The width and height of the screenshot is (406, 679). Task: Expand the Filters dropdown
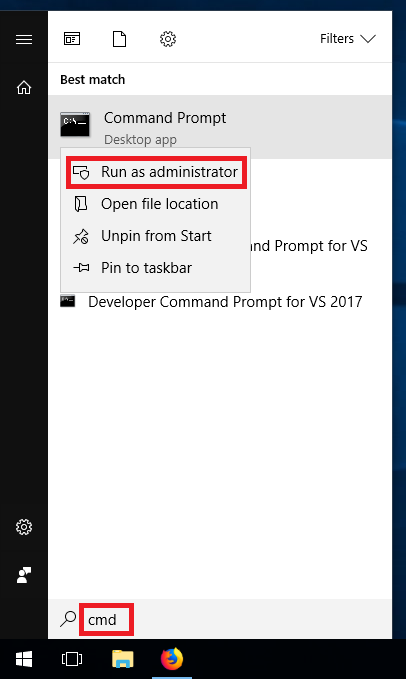click(348, 39)
